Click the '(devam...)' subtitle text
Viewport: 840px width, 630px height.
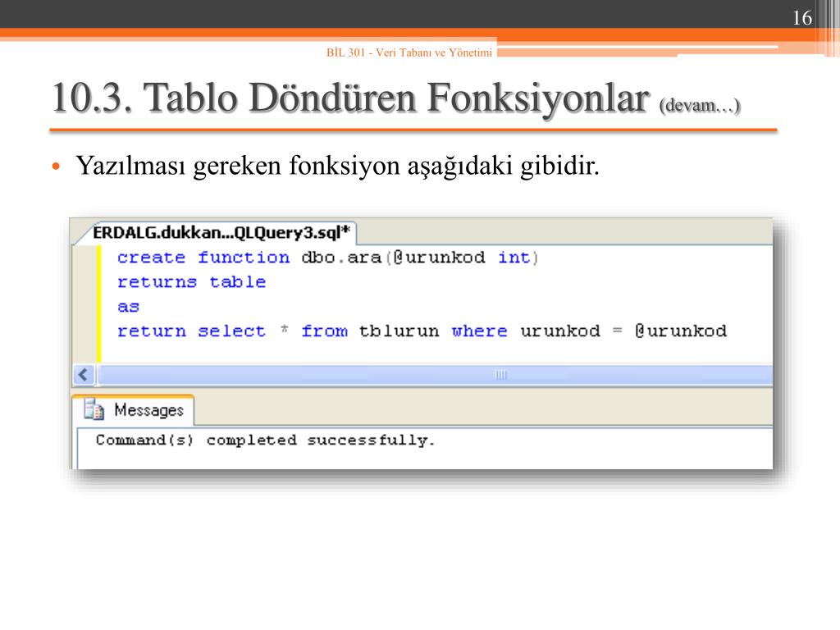(x=700, y=105)
